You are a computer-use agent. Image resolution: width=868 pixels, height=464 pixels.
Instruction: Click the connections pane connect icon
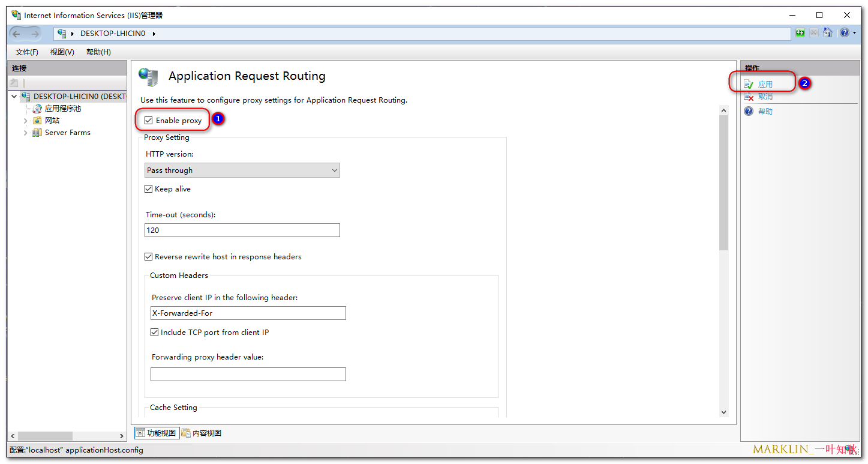click(x=14, y=83)
